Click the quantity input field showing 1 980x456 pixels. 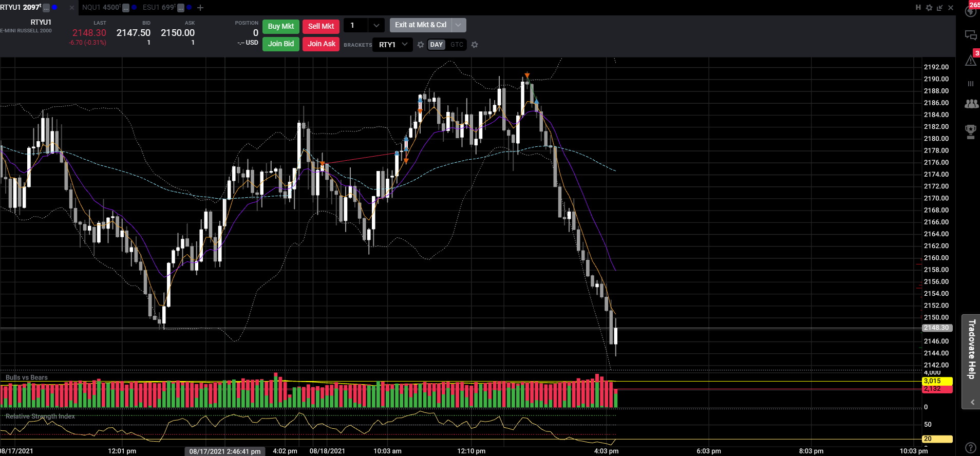coord(356,25)
